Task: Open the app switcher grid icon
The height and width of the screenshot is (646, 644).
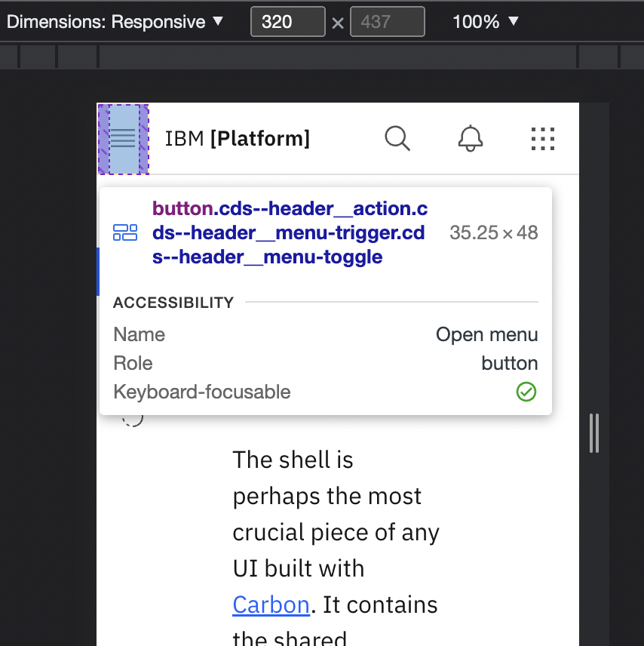Action: [543, 138]
